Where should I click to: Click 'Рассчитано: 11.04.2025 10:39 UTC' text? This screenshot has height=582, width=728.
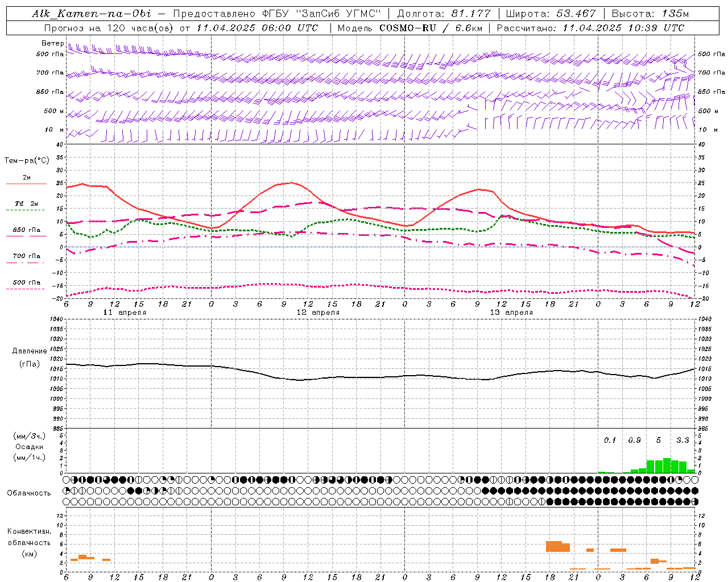click(x=590, y=28)
